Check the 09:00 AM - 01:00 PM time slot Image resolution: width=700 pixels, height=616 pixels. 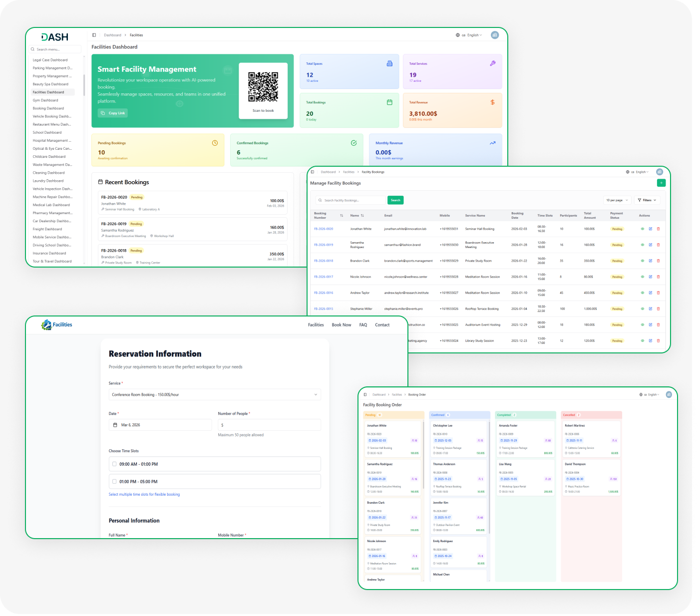pos(114,464)
